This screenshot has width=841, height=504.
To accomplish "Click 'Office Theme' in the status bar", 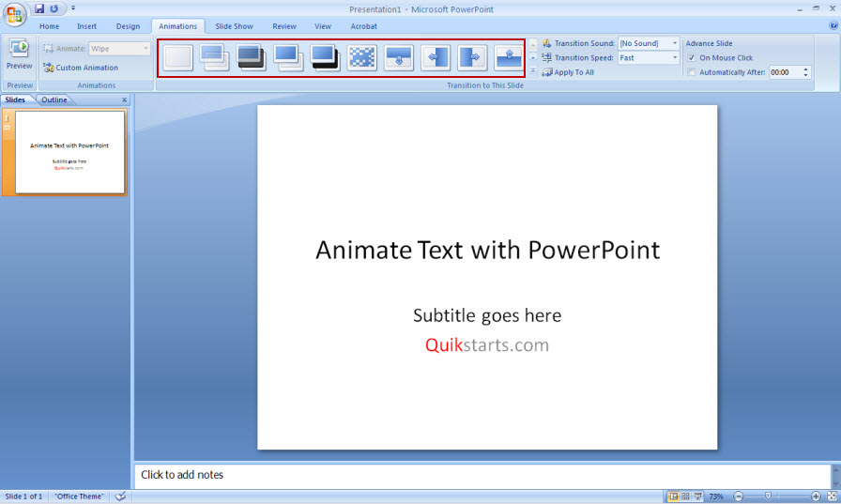I will click(80, 496).
